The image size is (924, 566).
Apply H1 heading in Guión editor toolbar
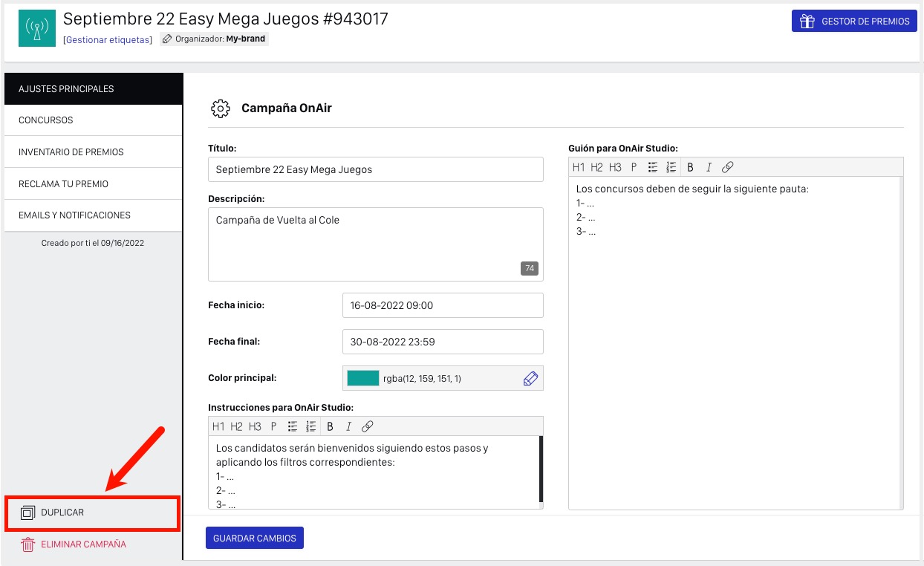(579, 167)
